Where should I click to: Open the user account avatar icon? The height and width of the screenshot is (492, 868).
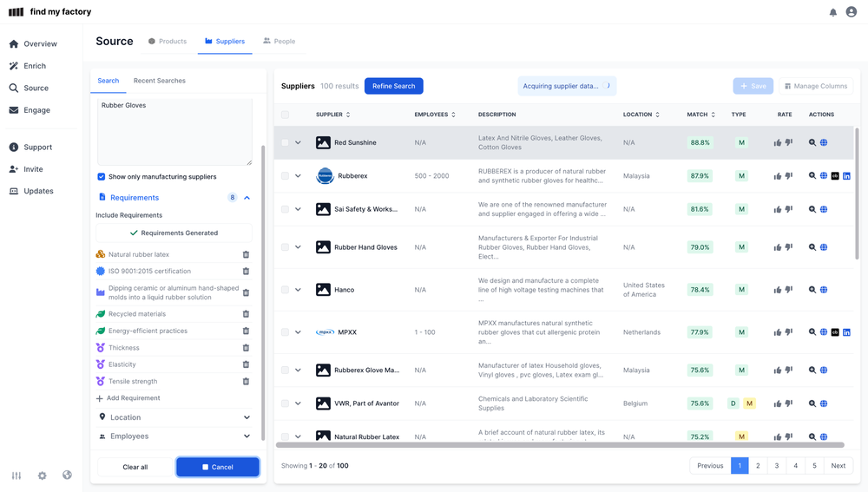852,11
